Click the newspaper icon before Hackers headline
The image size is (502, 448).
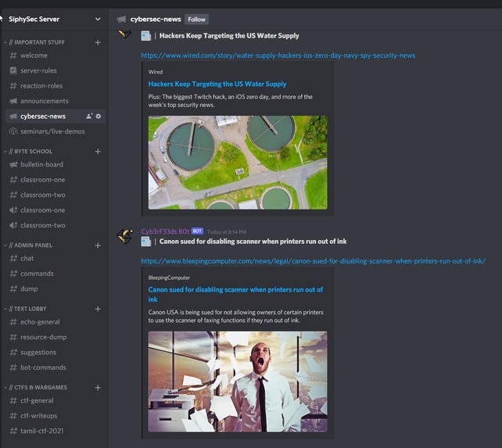click(146, 35)
